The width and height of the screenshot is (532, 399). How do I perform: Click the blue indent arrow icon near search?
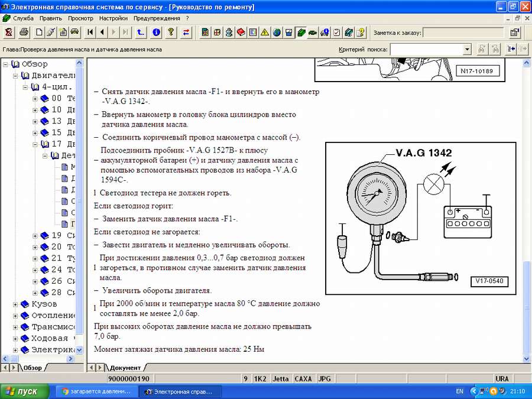pos(511,49)
